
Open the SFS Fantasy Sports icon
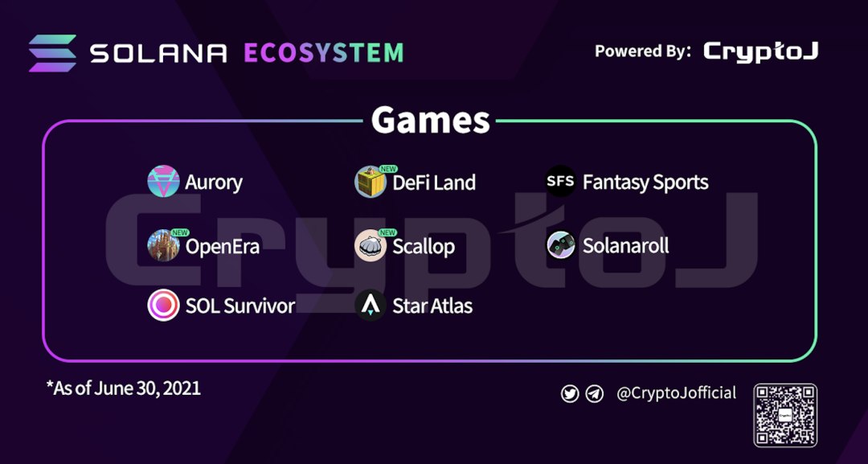[x=561, y=181]
